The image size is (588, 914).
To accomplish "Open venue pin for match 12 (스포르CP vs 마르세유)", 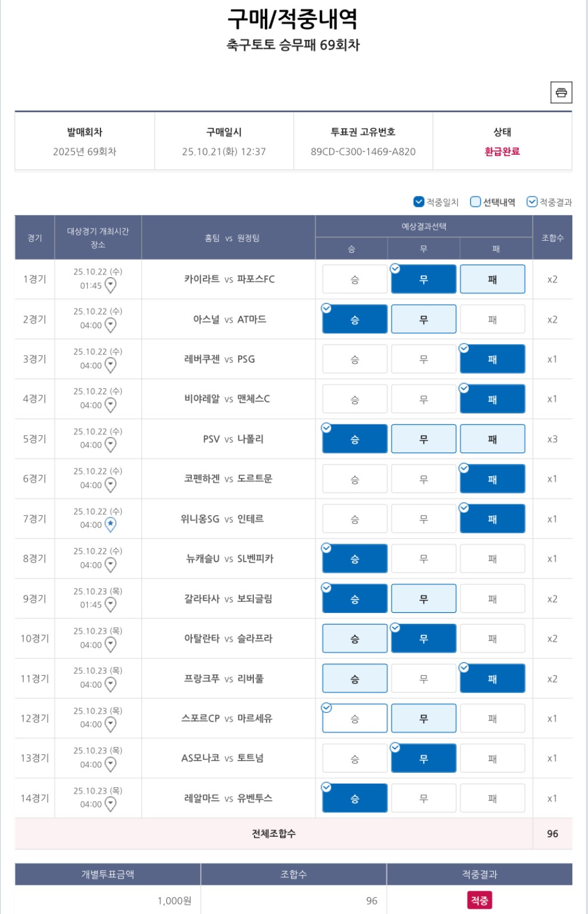I will [110, 724].
